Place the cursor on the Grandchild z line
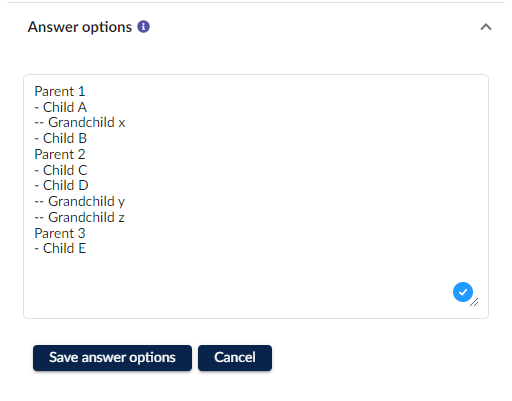 click(x=80, y=217)
